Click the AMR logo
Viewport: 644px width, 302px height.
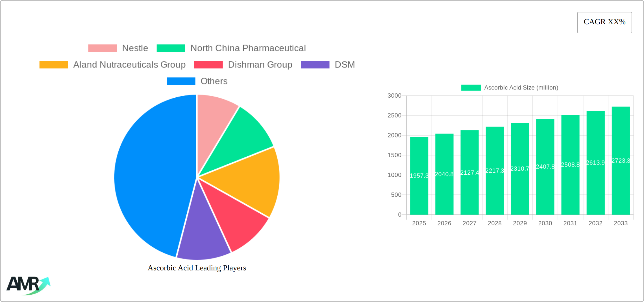(28, 286)
